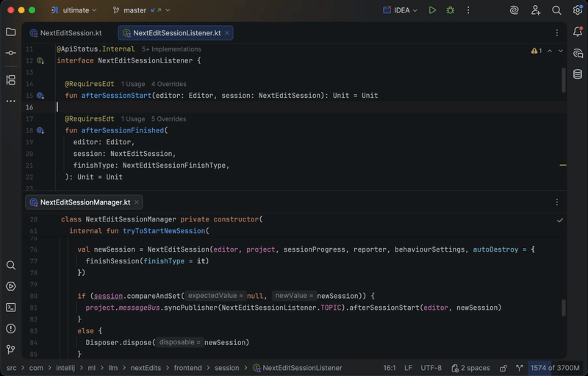This screenshot has height=376, width=588.
Task: Select the NextEditSessionManager.kt tab
Action: pyautogui.click(x=84, y=202)
